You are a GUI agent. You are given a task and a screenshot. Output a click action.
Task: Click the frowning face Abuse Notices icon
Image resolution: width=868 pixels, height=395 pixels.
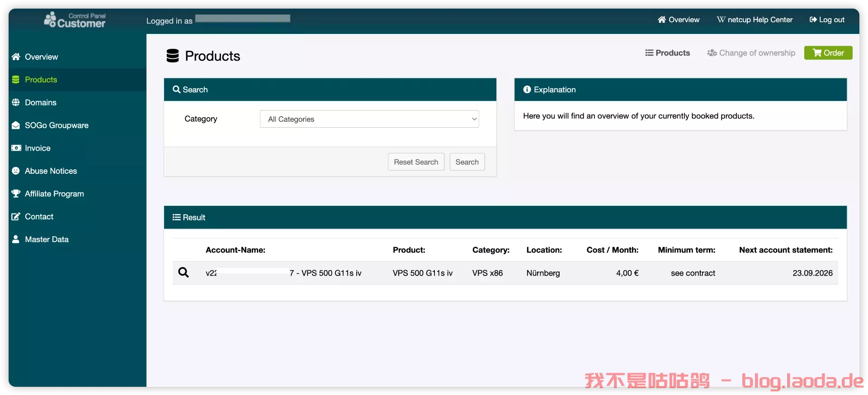[16, 171]
